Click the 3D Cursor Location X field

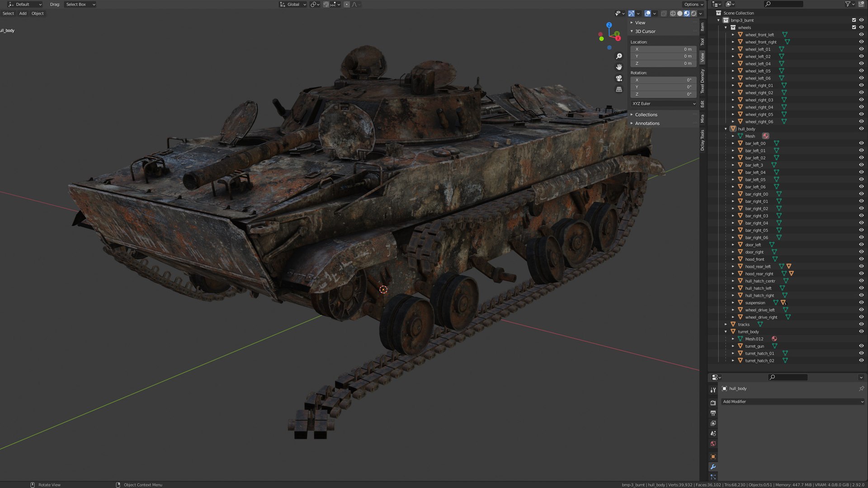click(663, 49)
